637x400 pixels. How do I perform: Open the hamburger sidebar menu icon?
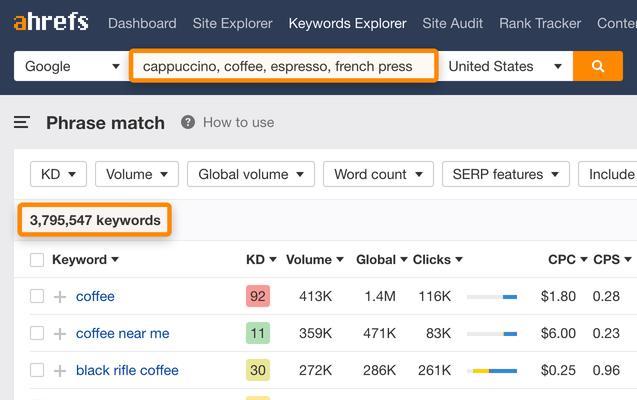pyautogui.click(x=22, y=122)
